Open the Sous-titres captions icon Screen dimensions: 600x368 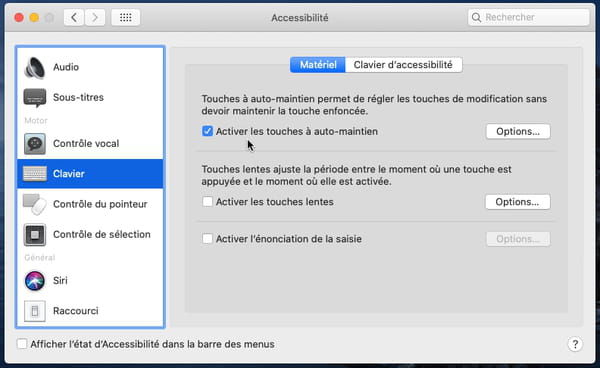coord(35,98)
